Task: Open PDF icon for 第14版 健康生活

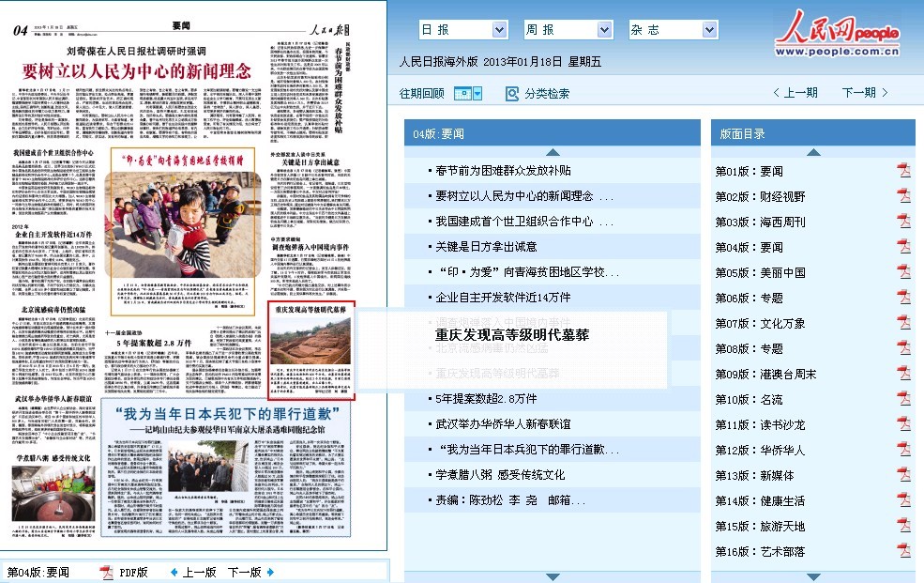Action: click(903, 499)
